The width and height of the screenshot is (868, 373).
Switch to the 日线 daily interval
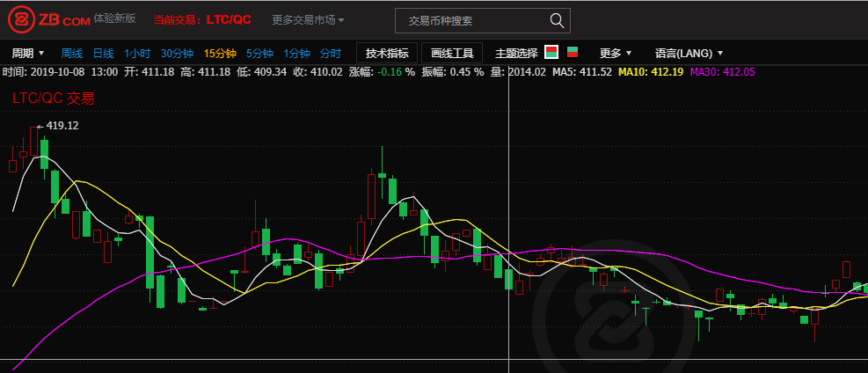tap(103, 53)
